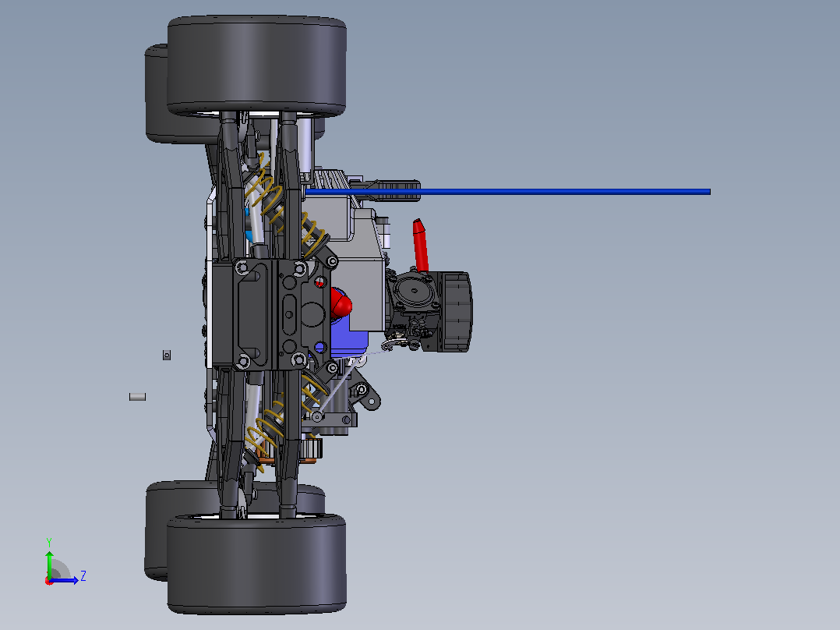
Task: Select the lower front wheel tire
Action: point(256,565)
